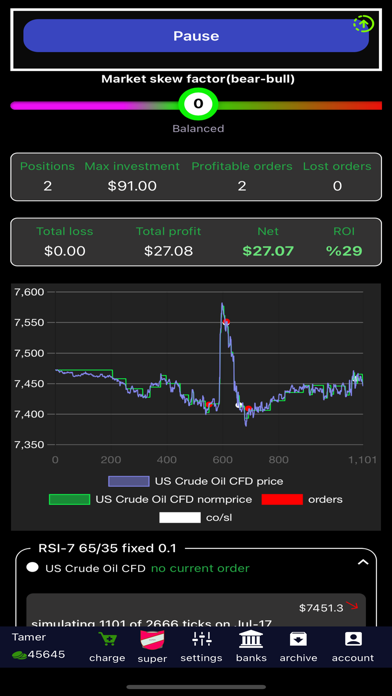Click the 'Positions' label

tap(48, 166)
